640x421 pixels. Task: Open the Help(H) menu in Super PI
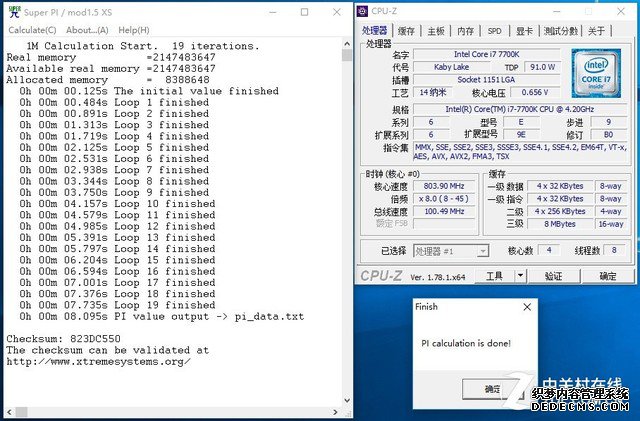pyautogui.click(x=134, y=30)
